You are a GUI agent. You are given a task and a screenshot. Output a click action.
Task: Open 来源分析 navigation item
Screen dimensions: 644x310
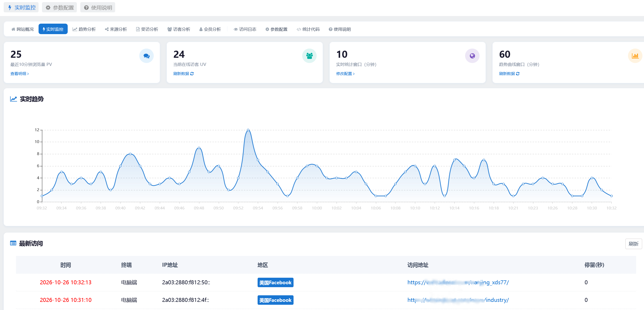pyautogui.click(x=116, y=29)
